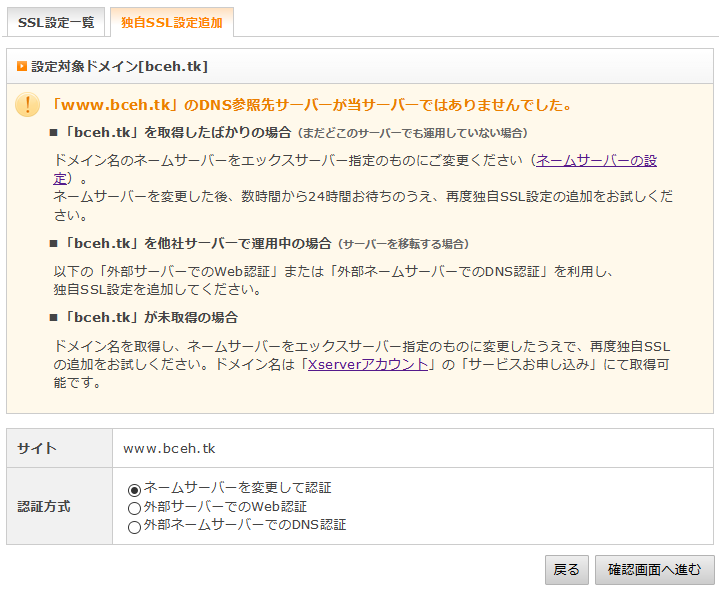Click the www.bceh.tk site value
The image size is (723, 596).
tap(169, 448)
